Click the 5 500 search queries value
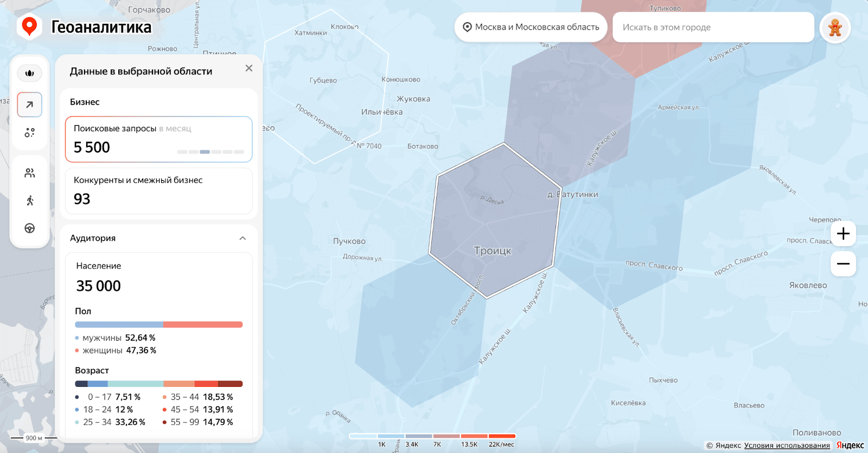868x453 pixels. click(92, 148)
